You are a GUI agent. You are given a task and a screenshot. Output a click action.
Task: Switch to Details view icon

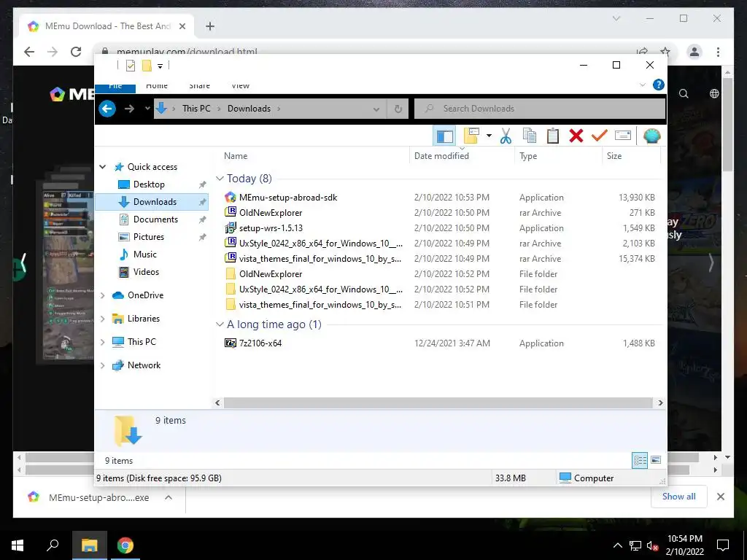pyautogui.click(x=640, y=460)
